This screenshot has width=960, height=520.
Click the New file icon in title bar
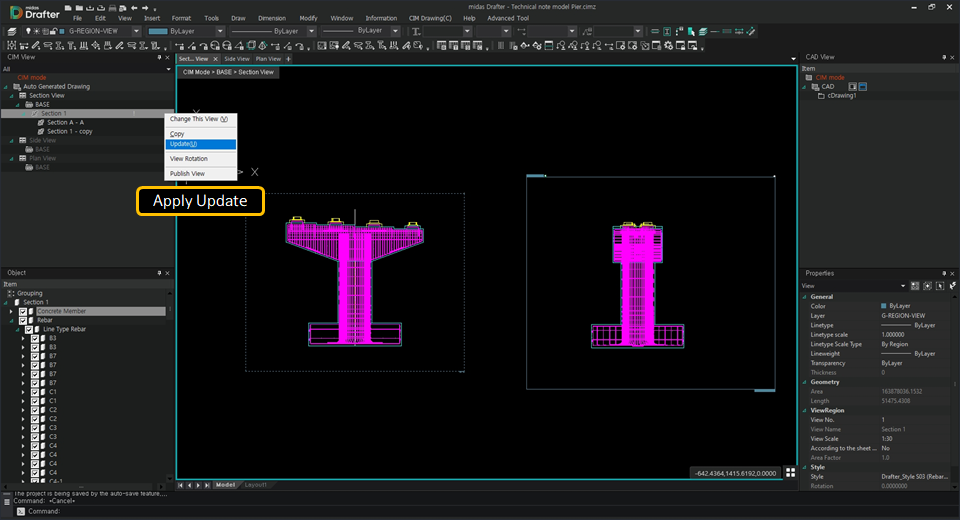tap(68, 8)
